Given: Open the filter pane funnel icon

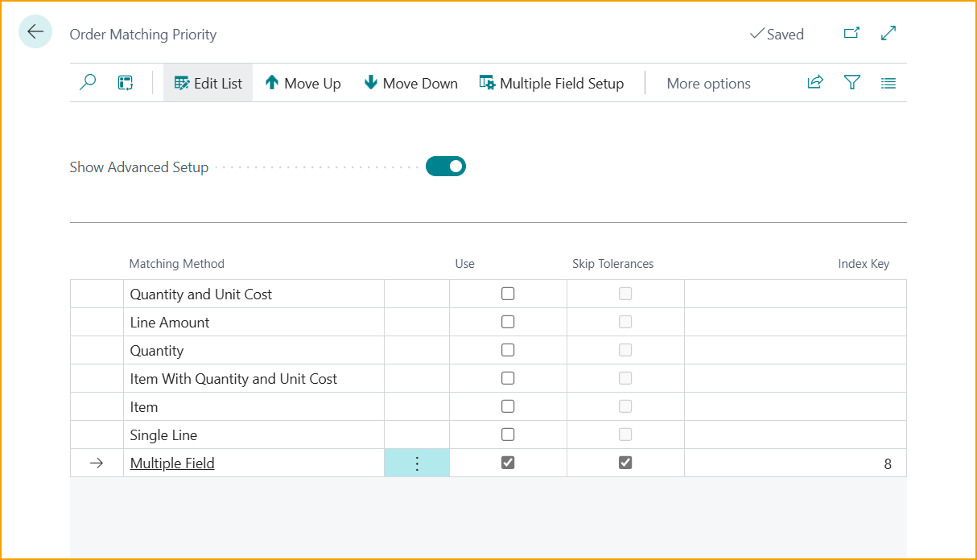Looking at the screenshot, I should (x=852, y=83).
